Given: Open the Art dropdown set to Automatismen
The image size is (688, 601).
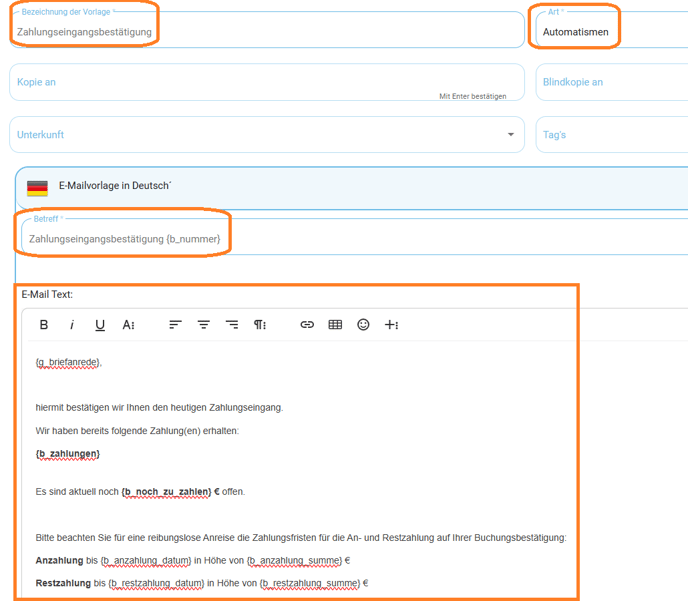Looking at the screenshot, I should pyautogui.click(x=612, y=29).
